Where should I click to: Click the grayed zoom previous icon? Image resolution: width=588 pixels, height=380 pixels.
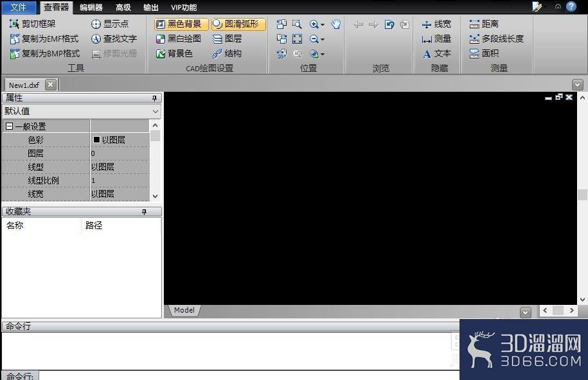[298, 54]
